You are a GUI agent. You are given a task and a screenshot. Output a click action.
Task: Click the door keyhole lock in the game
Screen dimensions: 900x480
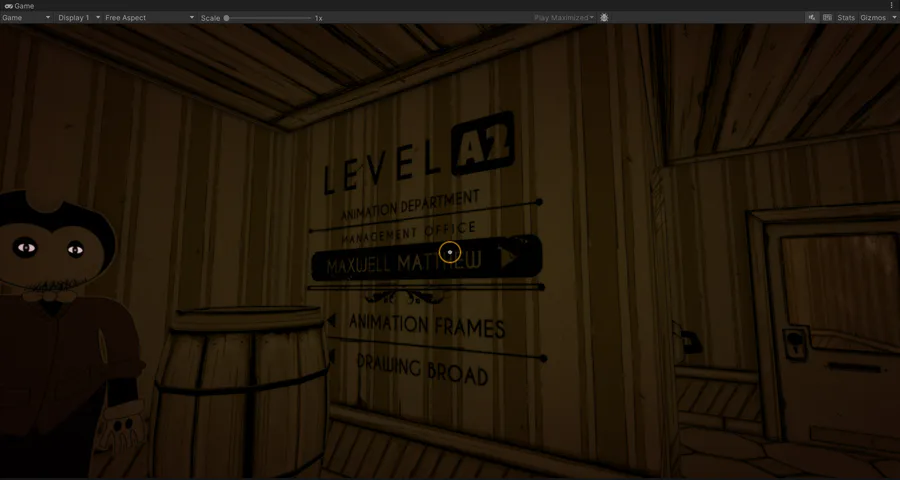[x=795, y=344]
